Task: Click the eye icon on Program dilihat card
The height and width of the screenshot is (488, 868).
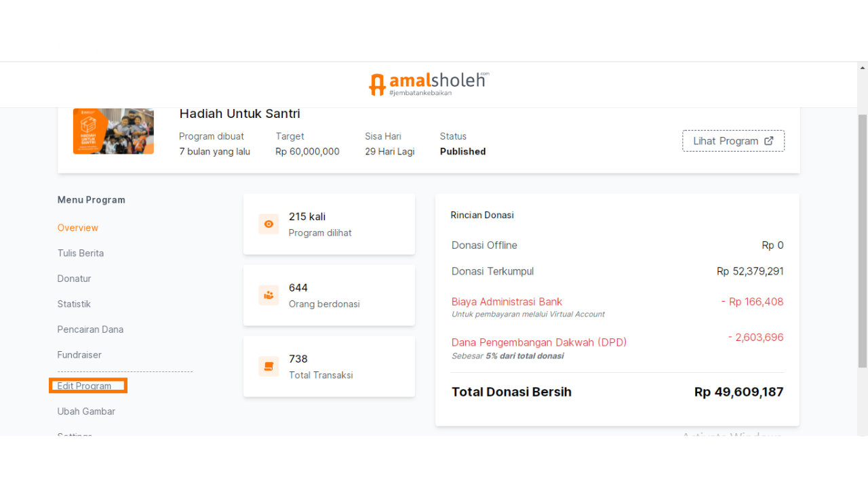Action: coord(269,224)
